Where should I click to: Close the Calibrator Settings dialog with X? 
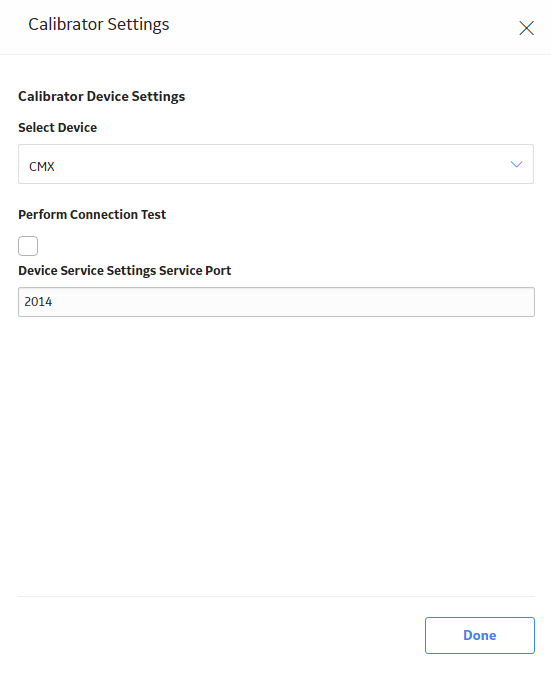pos(526,28)
